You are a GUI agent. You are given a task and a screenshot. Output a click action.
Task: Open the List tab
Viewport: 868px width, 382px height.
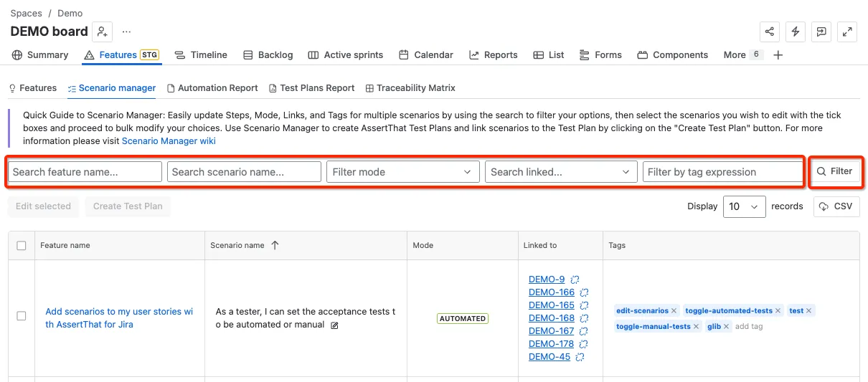point(549,55)
